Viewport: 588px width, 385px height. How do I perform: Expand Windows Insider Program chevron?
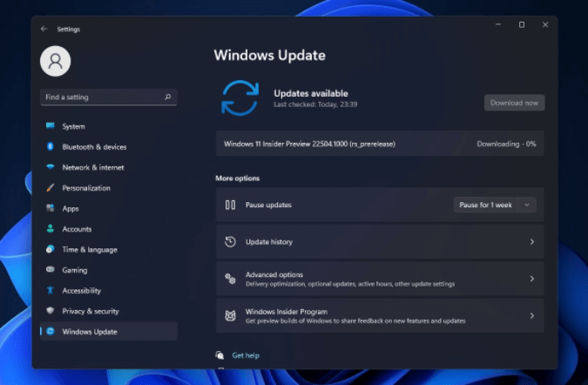click(531, 315)
